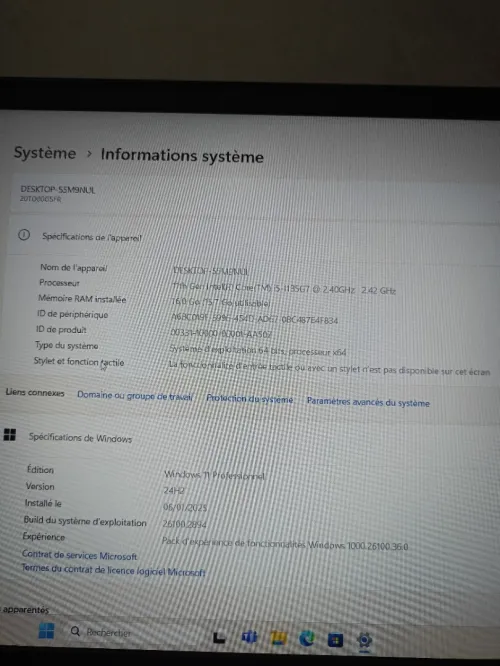Select the Expérience pack value
Image resolution: width=500 pixels, height=666 pixels.
tap(285, 544)
